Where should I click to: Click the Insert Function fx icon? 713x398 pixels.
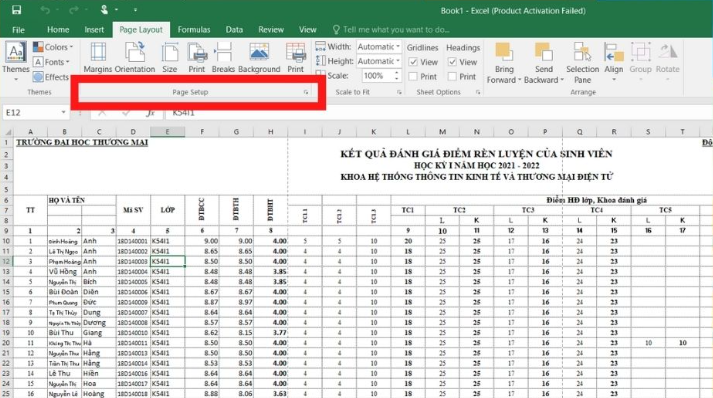151,112
